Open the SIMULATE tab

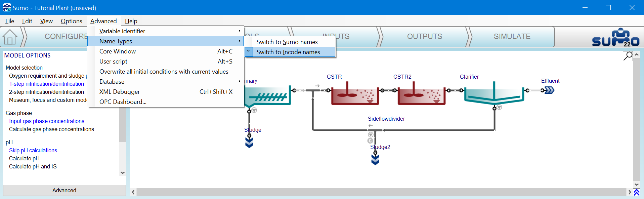click(512, 37)
